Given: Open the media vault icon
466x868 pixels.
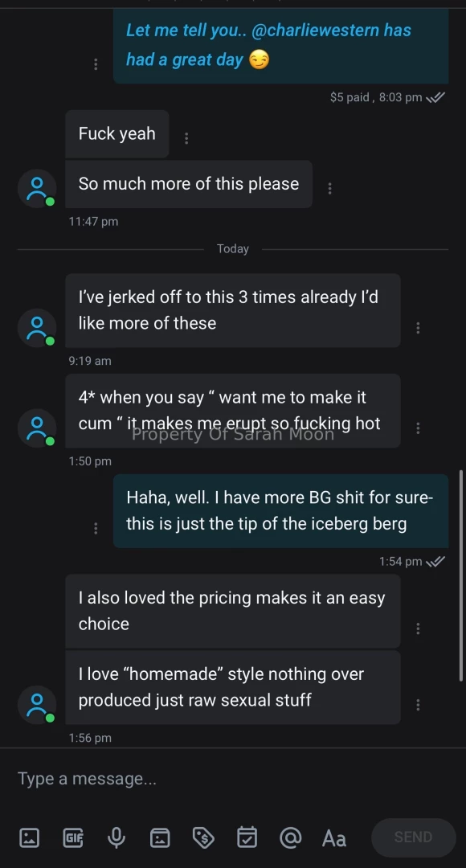Looking at the screenshot, I should tap(160, 837).
